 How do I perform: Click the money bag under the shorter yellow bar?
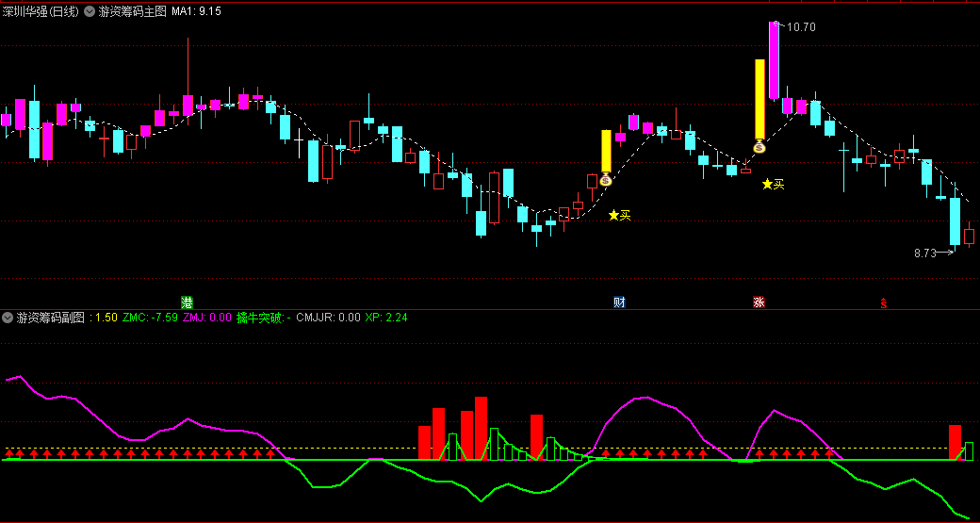click(605, 179)
